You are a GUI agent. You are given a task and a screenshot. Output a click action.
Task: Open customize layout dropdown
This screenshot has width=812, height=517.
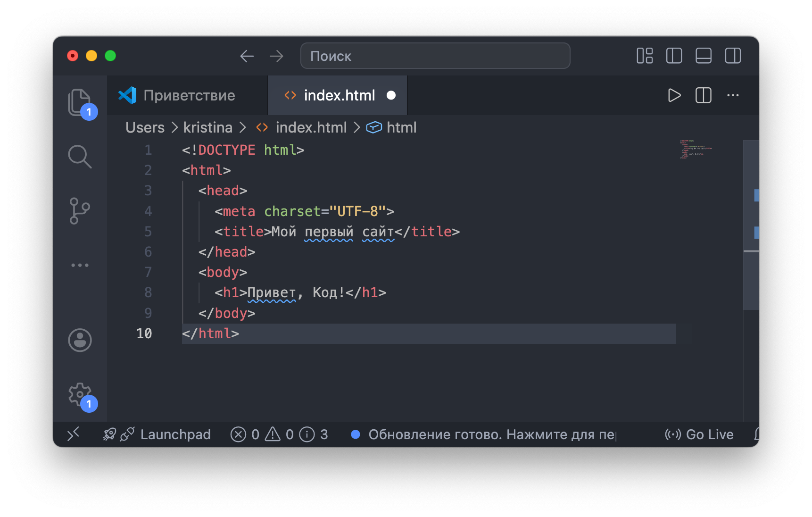click(x=644, y=56)
